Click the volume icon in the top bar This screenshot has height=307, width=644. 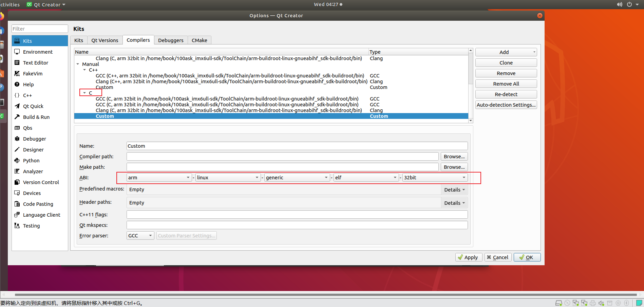619,4
